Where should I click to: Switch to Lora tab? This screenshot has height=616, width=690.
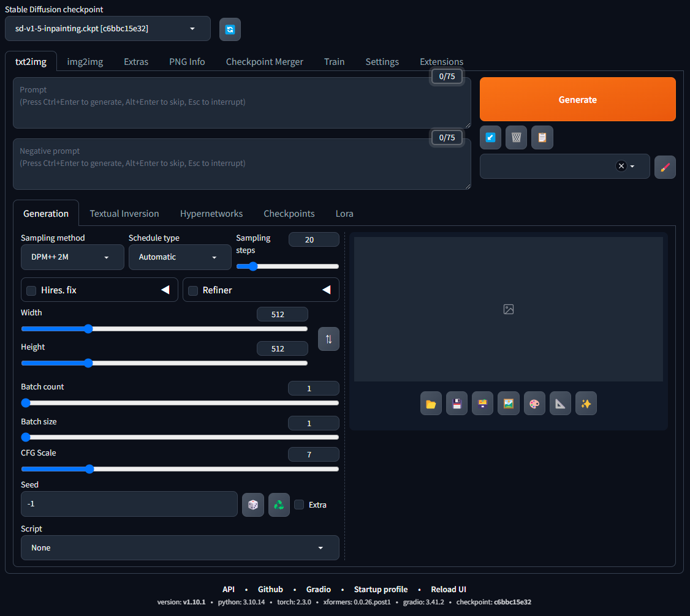[344, 214]
